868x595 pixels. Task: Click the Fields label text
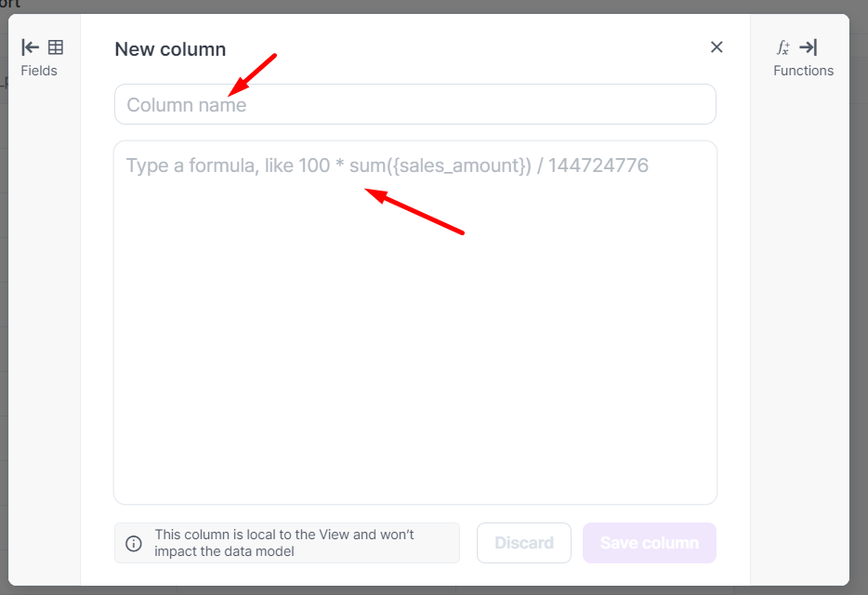click(39, 71)
